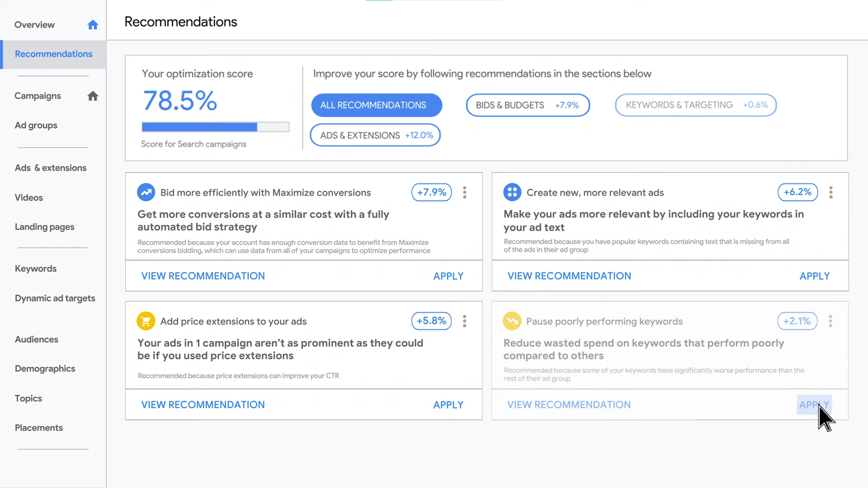Click the Pause poorly performing keywords icon
This screenshot has width=868, height=488.
pos(511,321)
